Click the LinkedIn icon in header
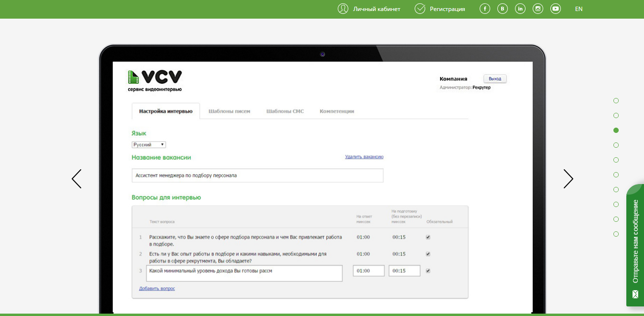 pyautogui.click(x=520, y=9)
